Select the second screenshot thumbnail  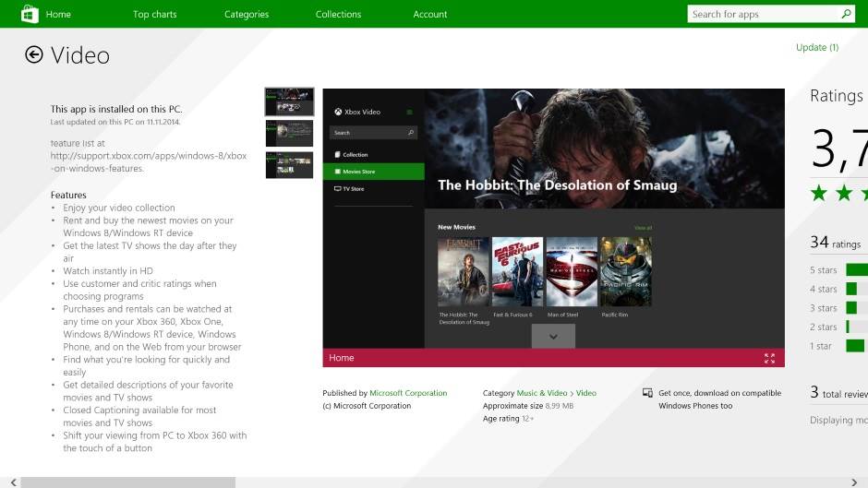click(289, 133)
